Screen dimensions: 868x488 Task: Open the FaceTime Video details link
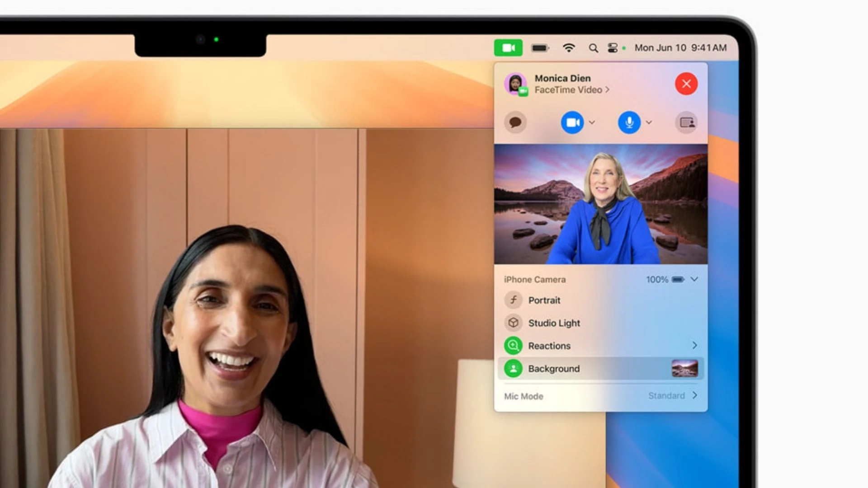pyautogui.click(x=572, y=90)
